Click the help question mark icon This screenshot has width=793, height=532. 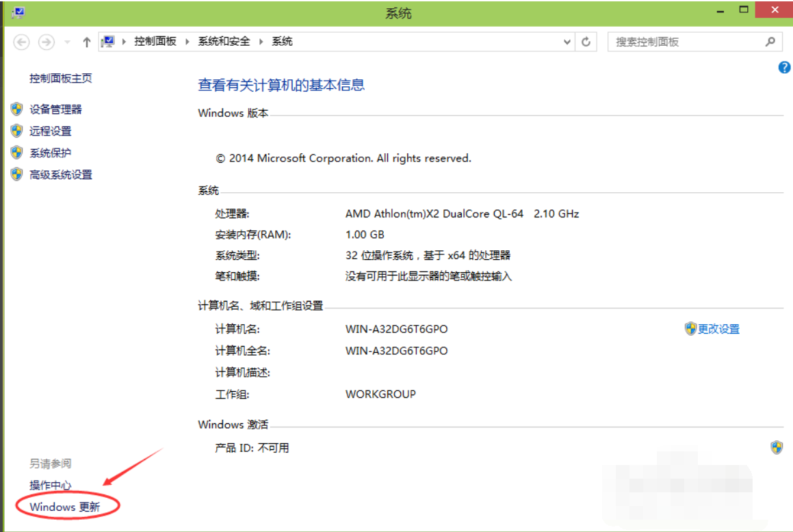pyautogui.click(x=784, y=67)
